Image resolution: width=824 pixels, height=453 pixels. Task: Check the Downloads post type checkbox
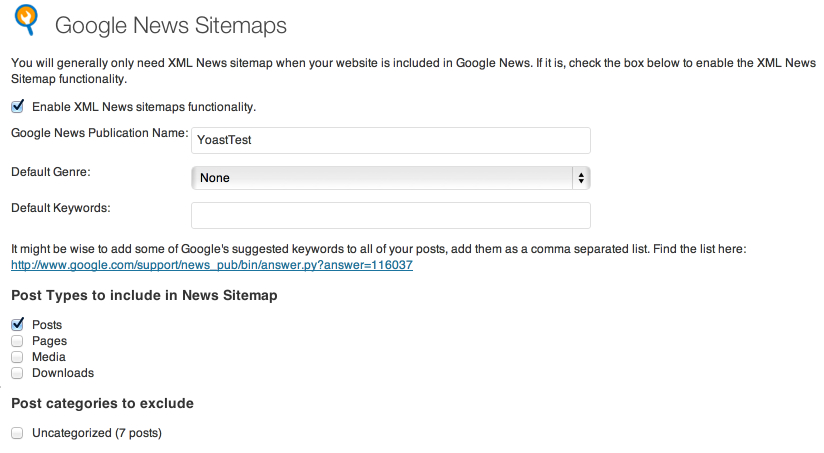17,373
